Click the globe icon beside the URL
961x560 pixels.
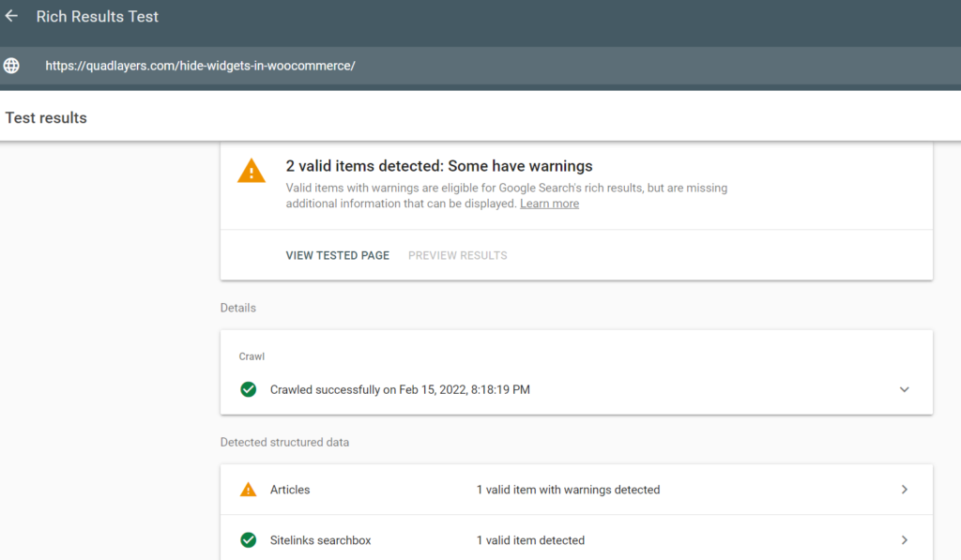pyautogui.click(x=12, y=66)
